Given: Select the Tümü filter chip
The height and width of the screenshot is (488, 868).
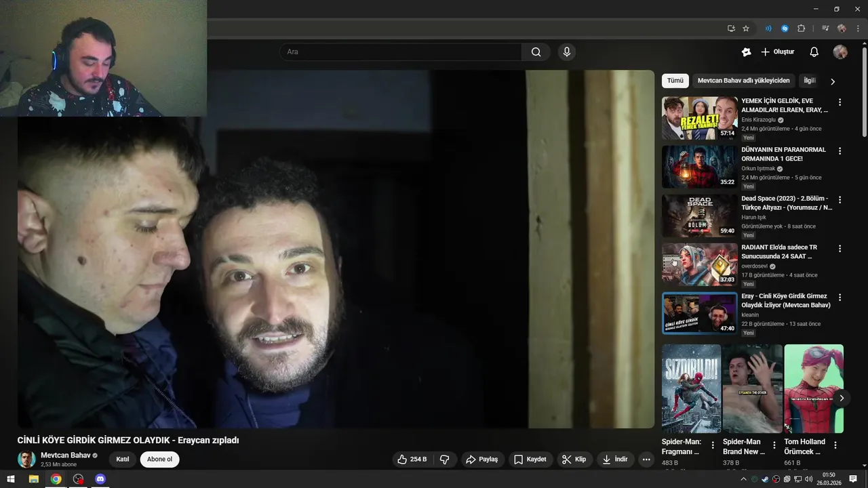Looking at the screenshot, I should coord(675,81).
